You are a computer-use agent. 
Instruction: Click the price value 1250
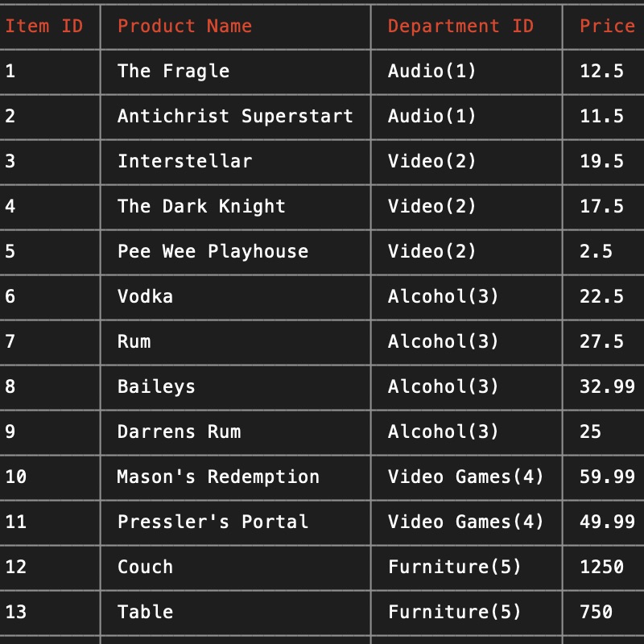[601, 567]
